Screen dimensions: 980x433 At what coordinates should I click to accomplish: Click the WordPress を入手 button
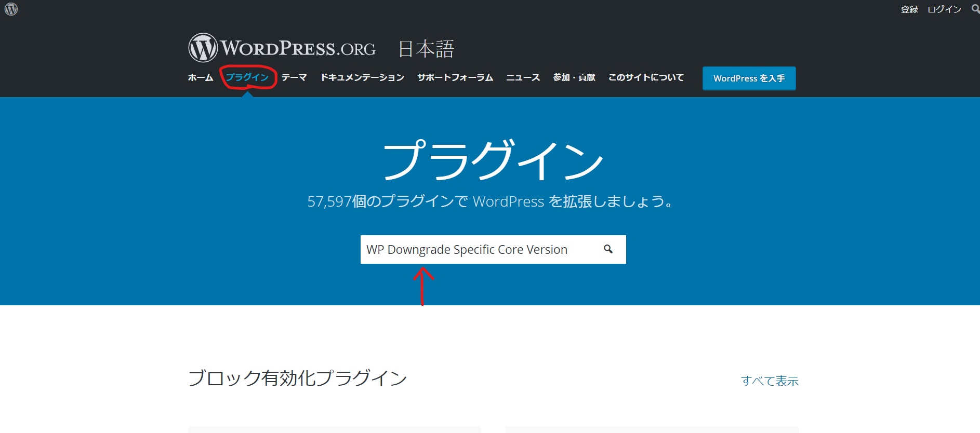(749, 78)
